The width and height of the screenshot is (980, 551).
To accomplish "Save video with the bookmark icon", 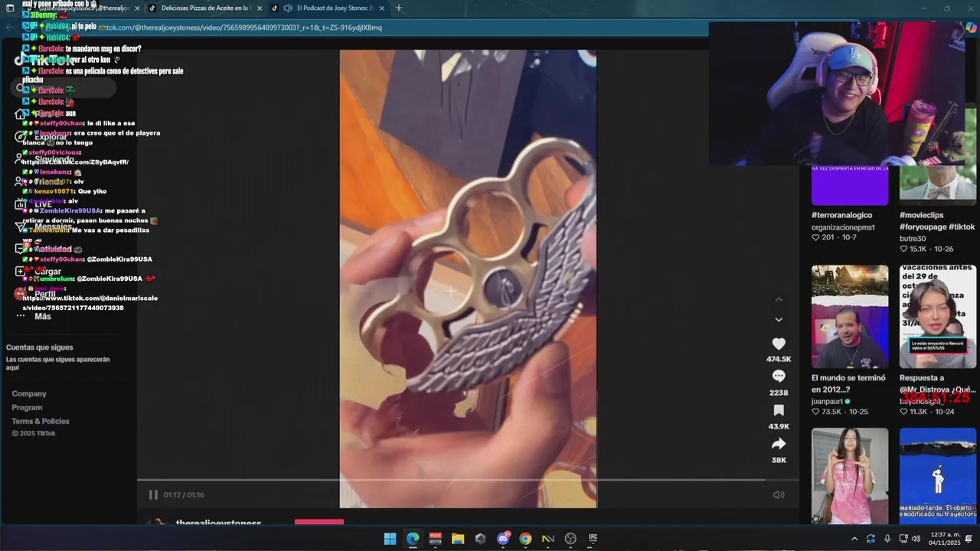I will (x=779, y=410).
